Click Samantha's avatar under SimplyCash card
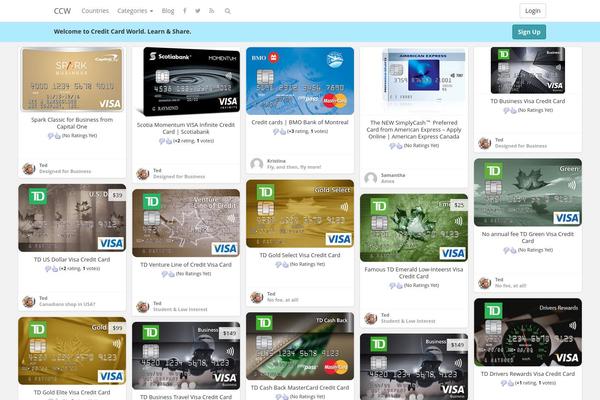The height and width of the screenshot is (400, 600). pos(370,178)
